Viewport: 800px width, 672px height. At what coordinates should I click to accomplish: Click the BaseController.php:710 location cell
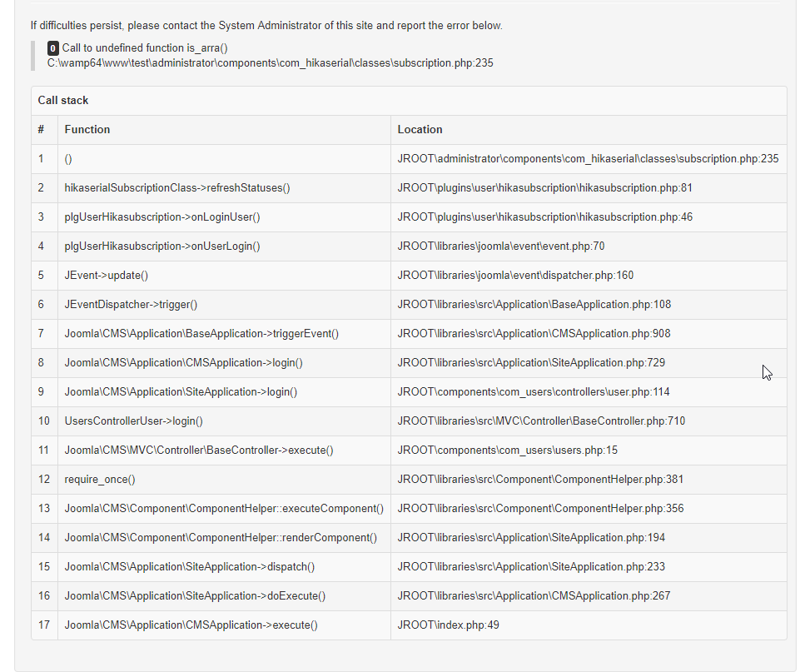tap(541, 421)
